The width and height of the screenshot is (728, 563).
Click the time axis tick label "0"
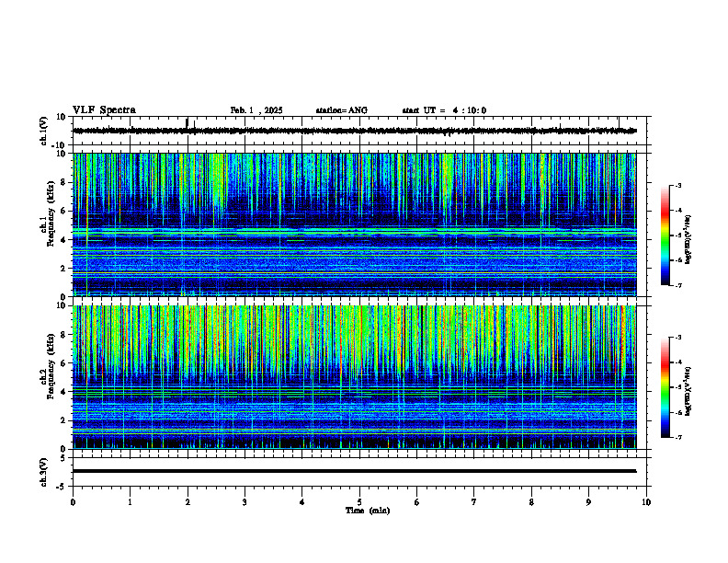pos(73,502)
